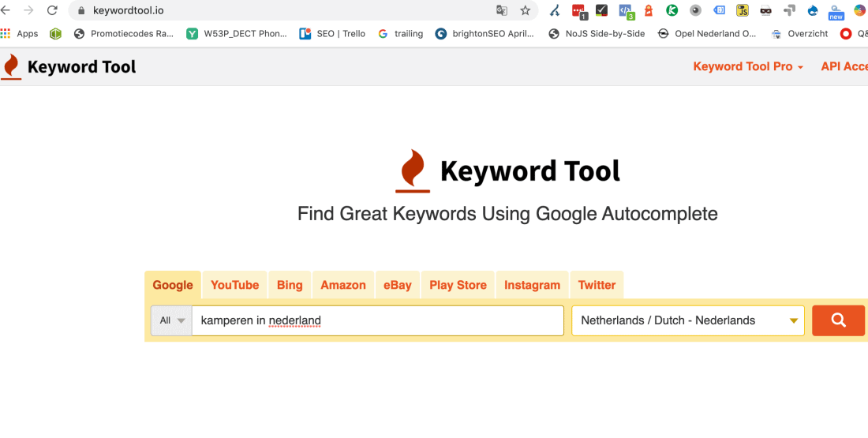This screenshot has height=438, width=868.
Task: Open the Netherlands / Dutch language dropdown
Action: click(688, 320)
